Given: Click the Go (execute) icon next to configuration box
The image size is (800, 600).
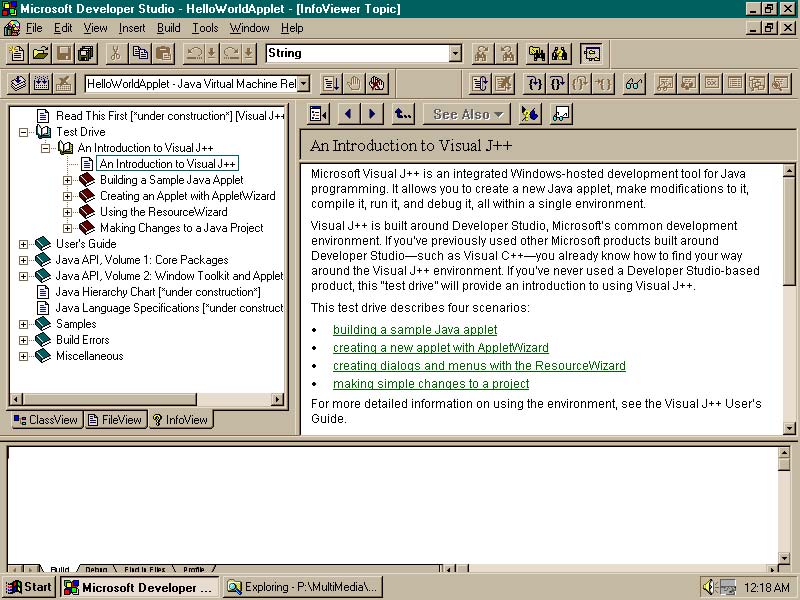Looking at the screenshot, I should pos(331,83).
